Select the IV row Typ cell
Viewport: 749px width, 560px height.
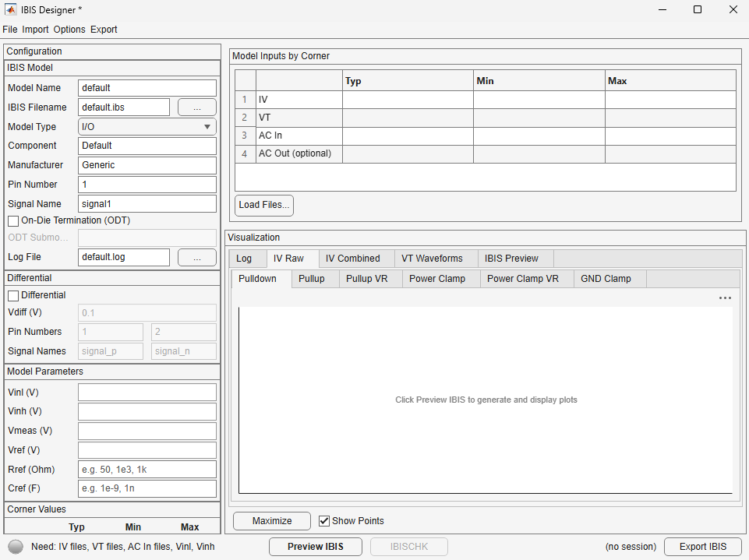click(x=408, y=100)
